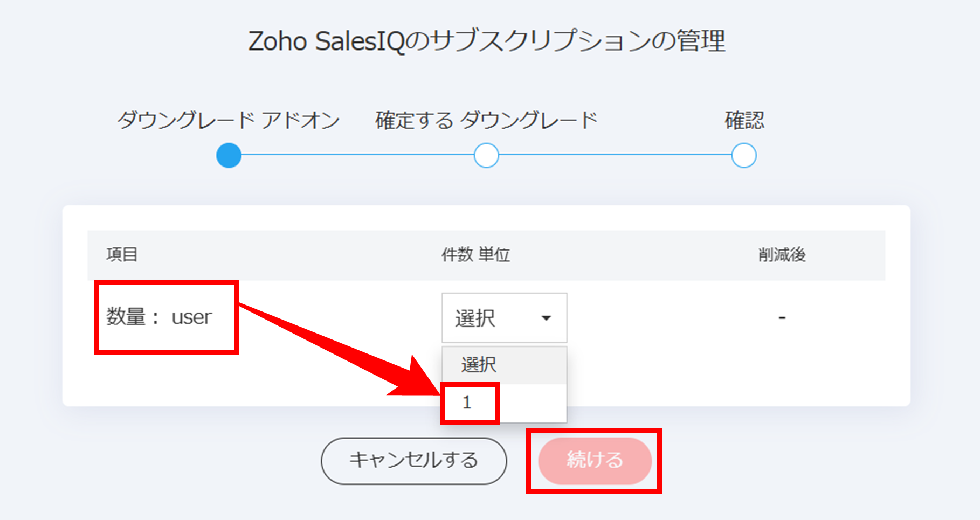Choose option 1 from the dropdown list
The width and height of the screenshot is (980, 520).
(x=504, y=403)
